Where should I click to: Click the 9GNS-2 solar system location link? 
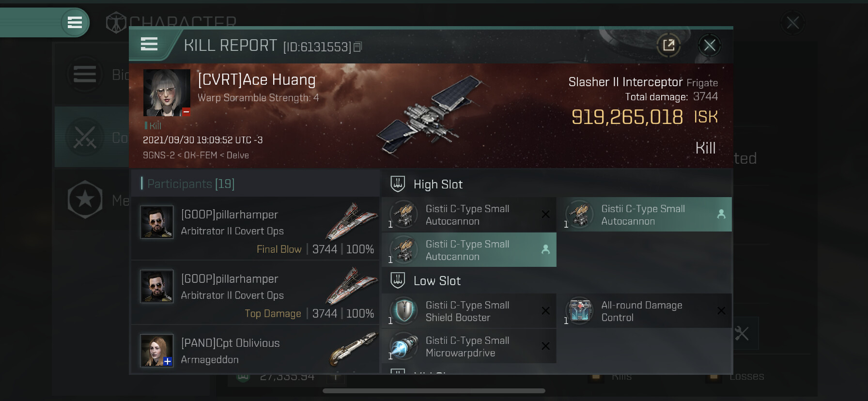pos(158,155)
